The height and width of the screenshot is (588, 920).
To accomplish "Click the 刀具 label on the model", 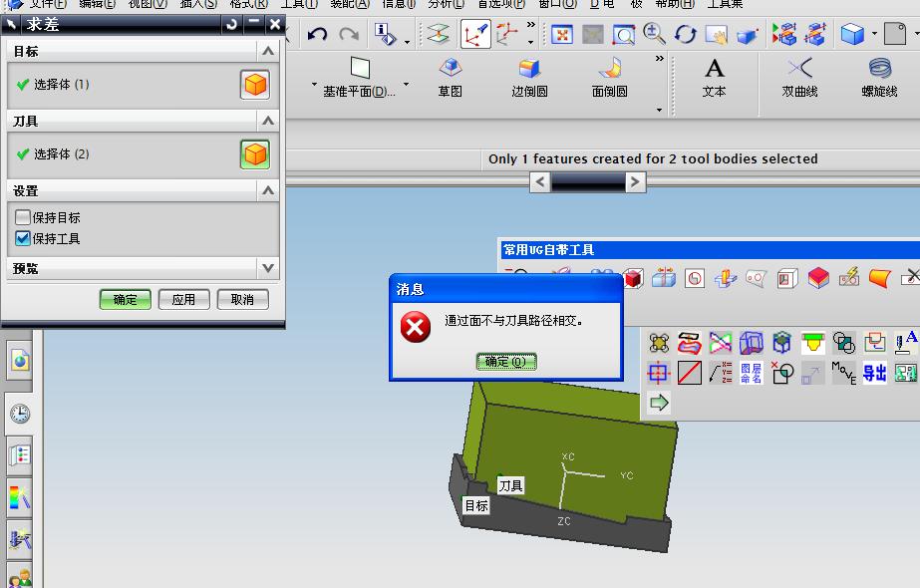I will (510, 485).
